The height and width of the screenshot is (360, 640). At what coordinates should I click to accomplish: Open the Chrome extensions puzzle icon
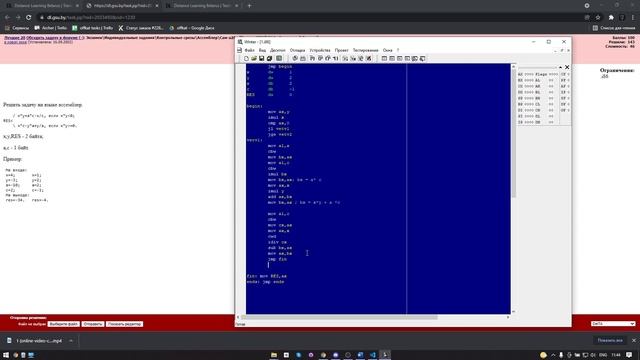pos(611,18)
